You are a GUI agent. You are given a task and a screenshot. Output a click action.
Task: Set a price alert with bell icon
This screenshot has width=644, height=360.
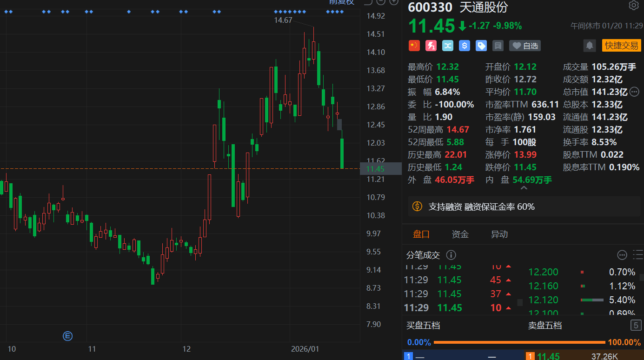(x=590, y=46)
